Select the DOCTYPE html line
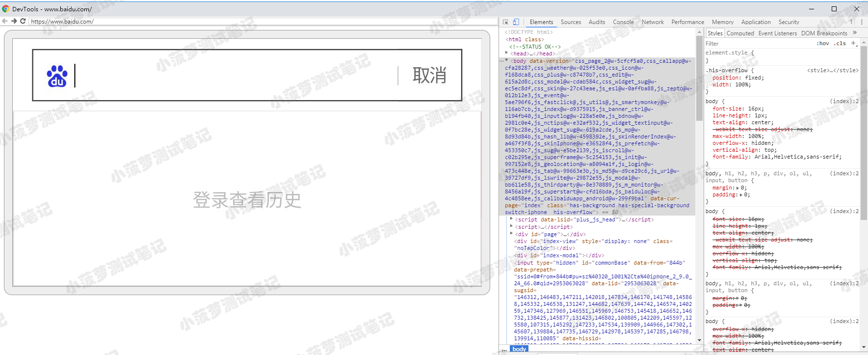868x355 pixels. click(528, 32)
